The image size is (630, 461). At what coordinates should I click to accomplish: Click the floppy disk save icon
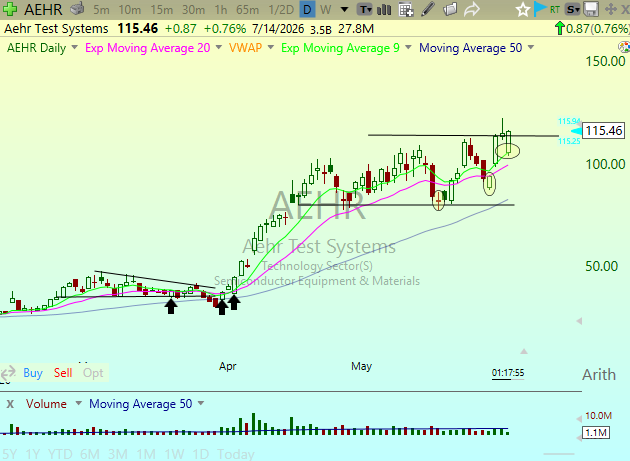(x=591, y=9)
